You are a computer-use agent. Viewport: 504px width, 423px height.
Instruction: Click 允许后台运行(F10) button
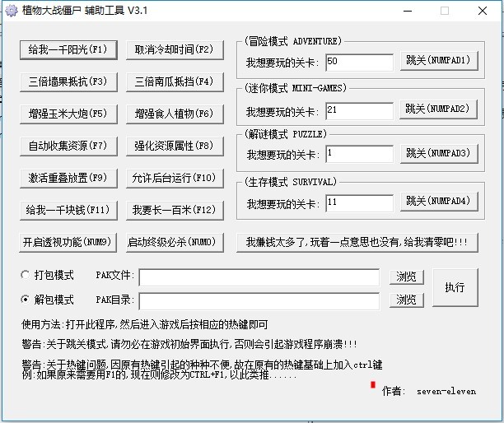(174, 178)
